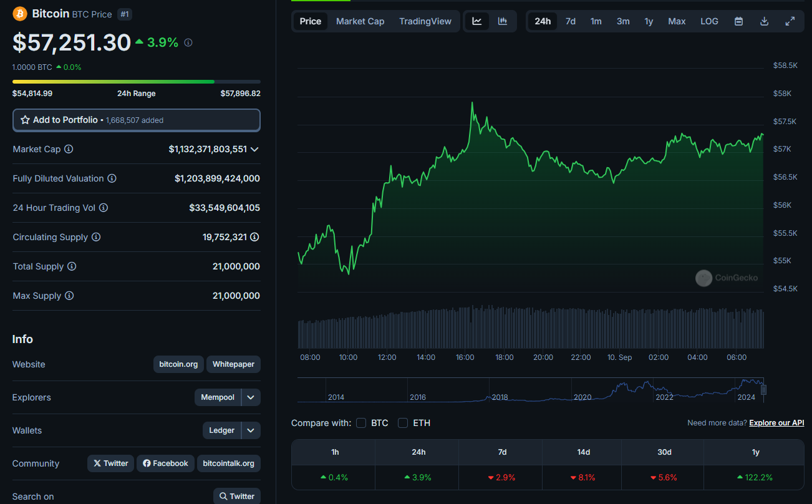Click the #1 rank badge
The width and height of the screenshot is (812, 504).
point(125,14)
